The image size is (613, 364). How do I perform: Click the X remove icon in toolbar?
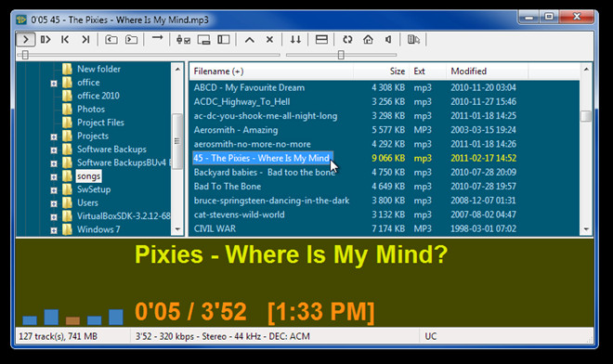pyautogui.click(x=269, y=40)
